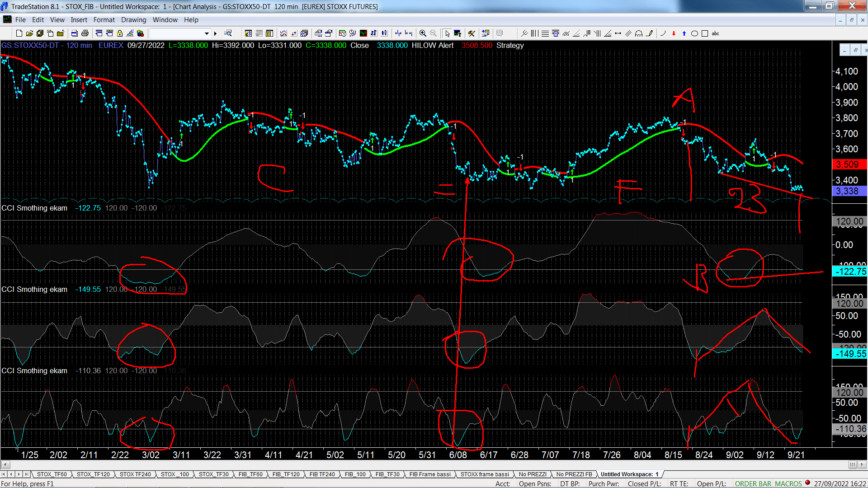
Task: Click the padlock Lock icon
Action: (120, 33)
